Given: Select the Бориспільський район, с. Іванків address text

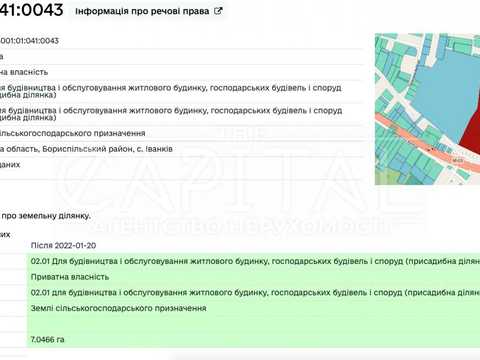Looking at the screenshot, I should [x=108, y=149].
